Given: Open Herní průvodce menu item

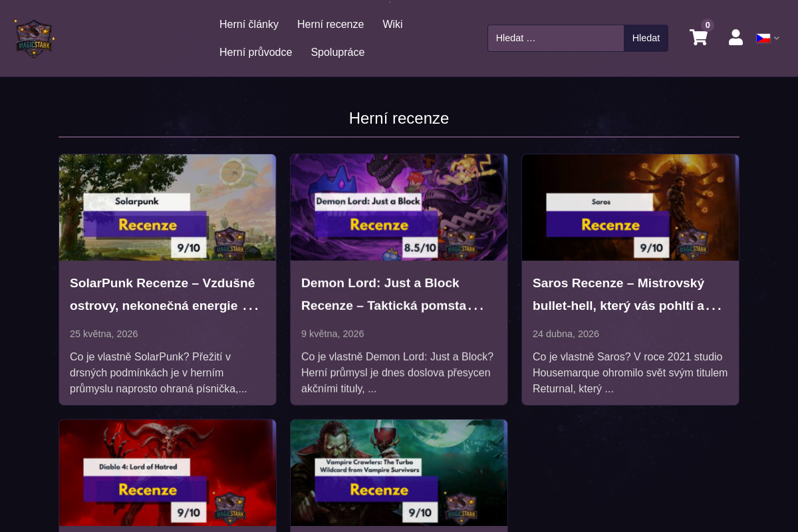Looking at the screenshot, I should 256,53.
